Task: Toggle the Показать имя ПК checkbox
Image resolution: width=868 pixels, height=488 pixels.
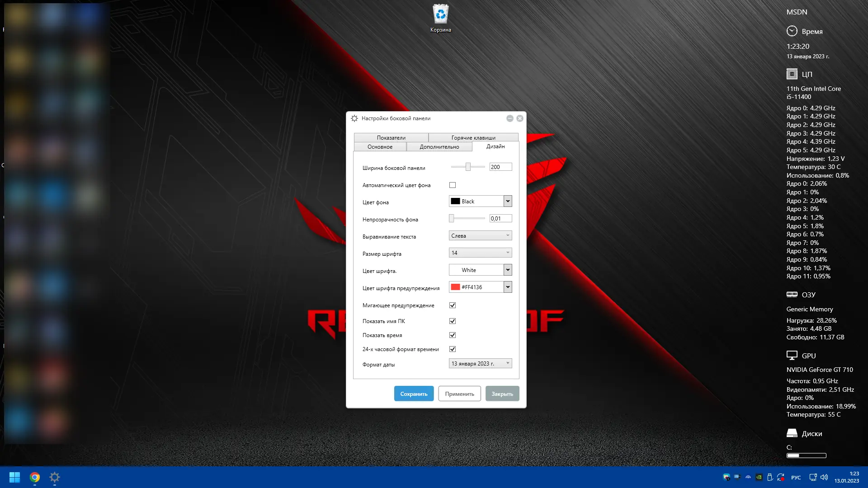Action: (x=453, y=321)
